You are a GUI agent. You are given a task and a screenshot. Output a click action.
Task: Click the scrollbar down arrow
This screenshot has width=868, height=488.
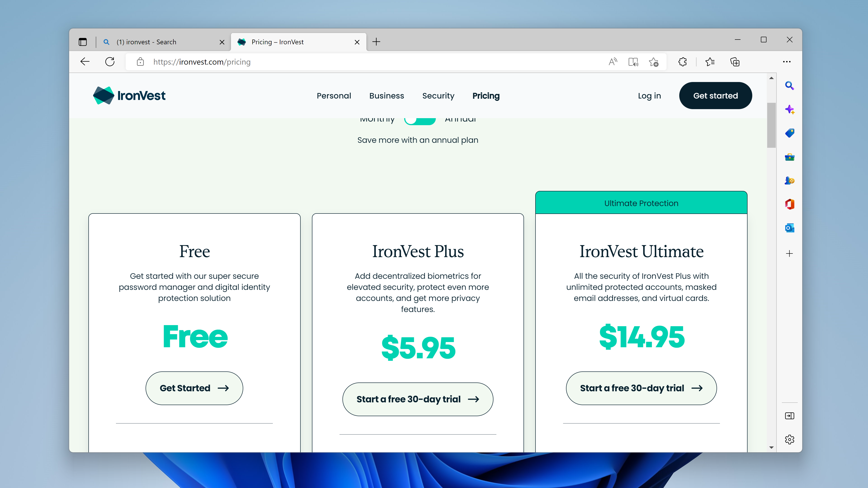(771, 447)
